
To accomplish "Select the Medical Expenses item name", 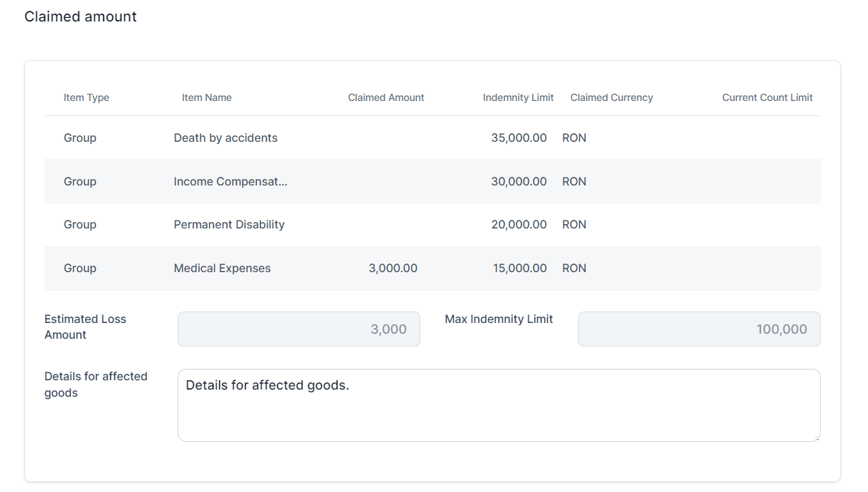I will pyautogui.click(x=222, y=268).
